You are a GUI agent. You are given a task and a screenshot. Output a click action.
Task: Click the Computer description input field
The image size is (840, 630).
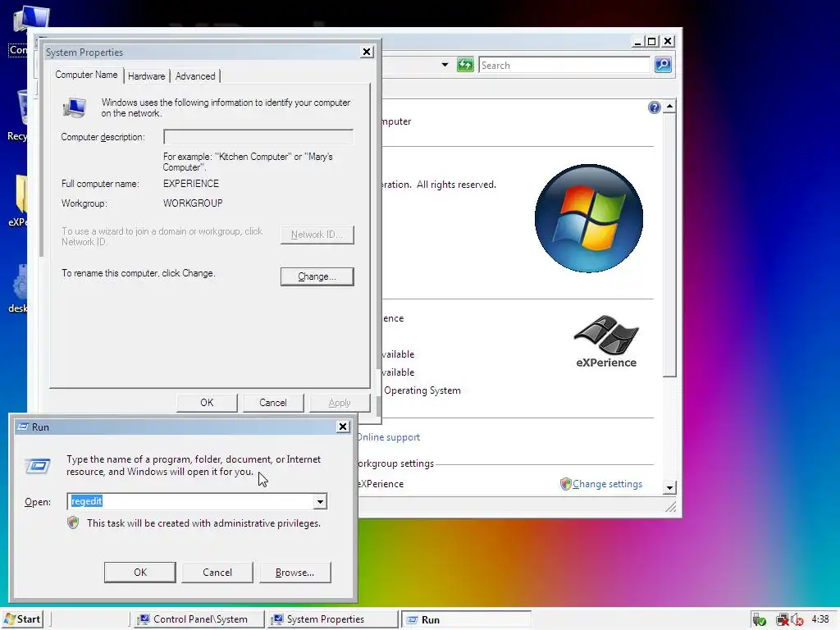pyautogui.click(x=258, y=137)
